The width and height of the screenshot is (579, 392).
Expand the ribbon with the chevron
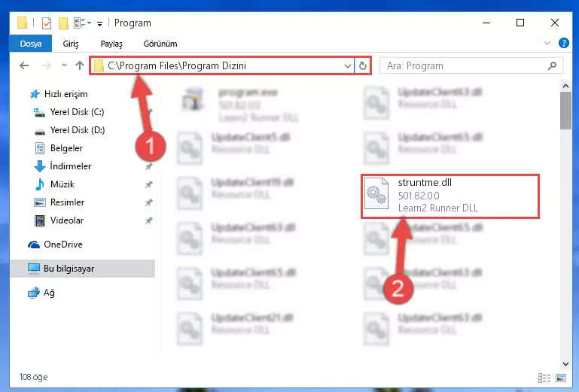click(x=547, y=43)
